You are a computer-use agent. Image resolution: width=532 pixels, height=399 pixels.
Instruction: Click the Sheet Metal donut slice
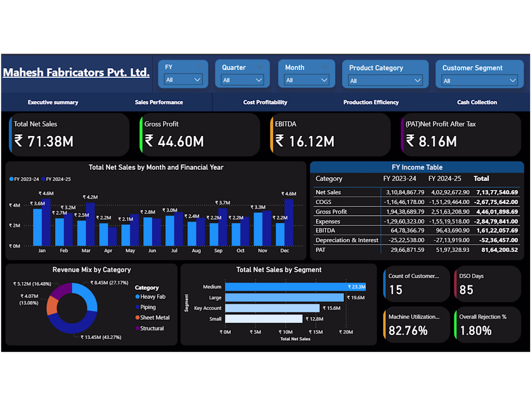tap(52, 305)
